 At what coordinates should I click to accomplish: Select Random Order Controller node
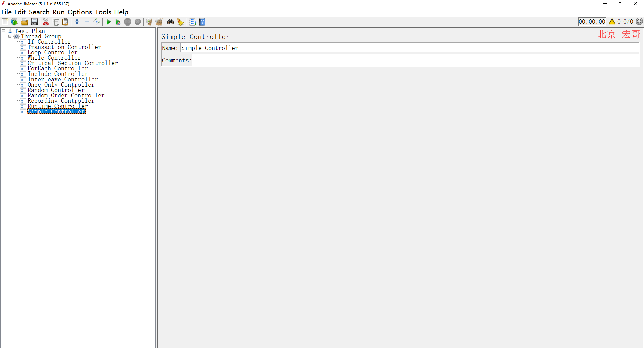click(66, 95)
